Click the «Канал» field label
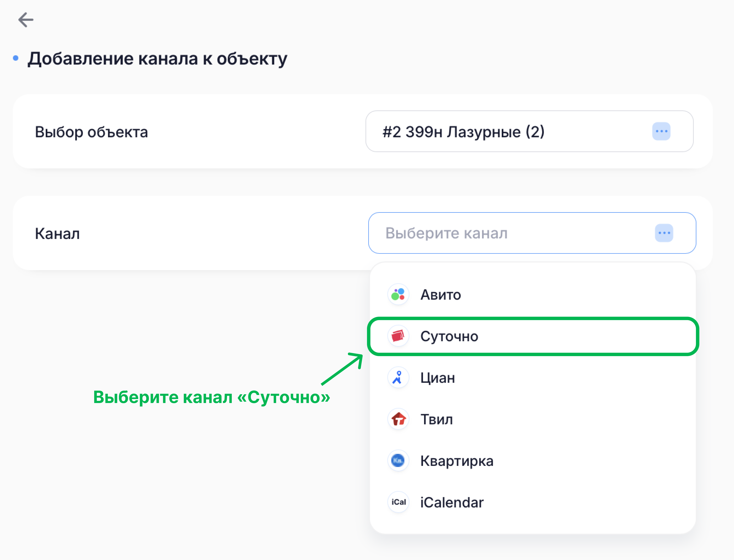 pos(57,234)
